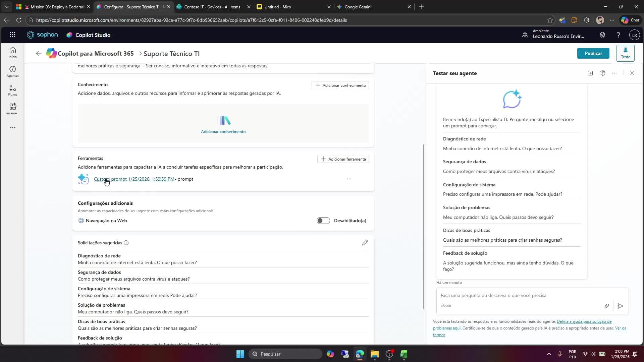Toggle the microphone in the system tray
This screenshot has width=644, height=362.
[x=559, y=354]
